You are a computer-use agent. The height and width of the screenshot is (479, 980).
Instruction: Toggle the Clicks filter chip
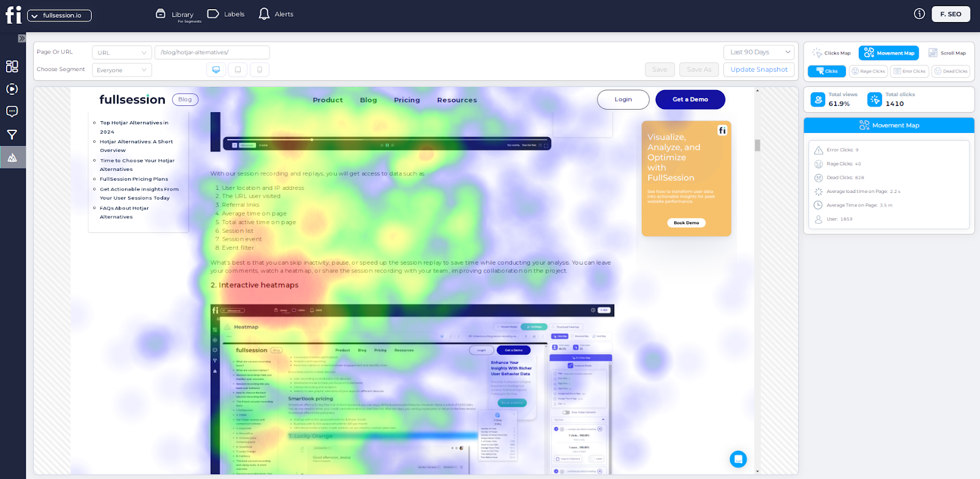827,71
